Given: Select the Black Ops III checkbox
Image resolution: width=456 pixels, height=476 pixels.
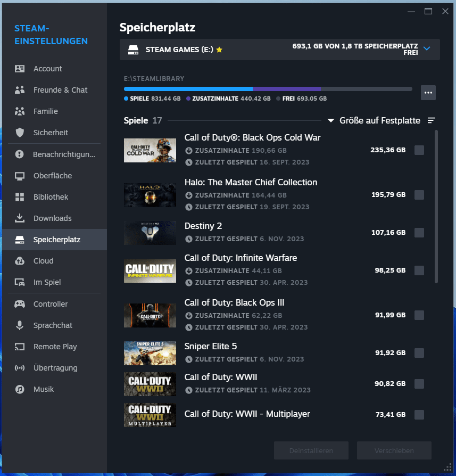Looking at the screenshot, I should (419, 315).
